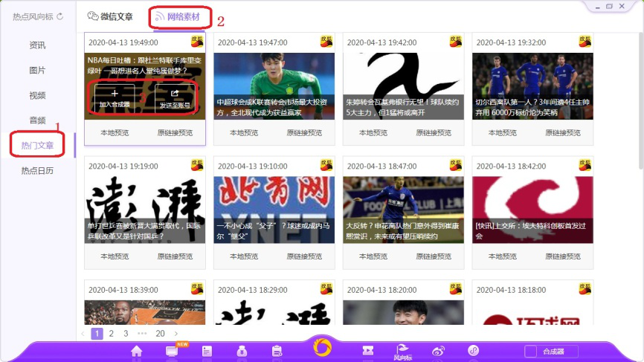Click 原链接预览 on the 19:19:00 card
The height and width of the screenshot is (362, 644).
tap(175, 256)
